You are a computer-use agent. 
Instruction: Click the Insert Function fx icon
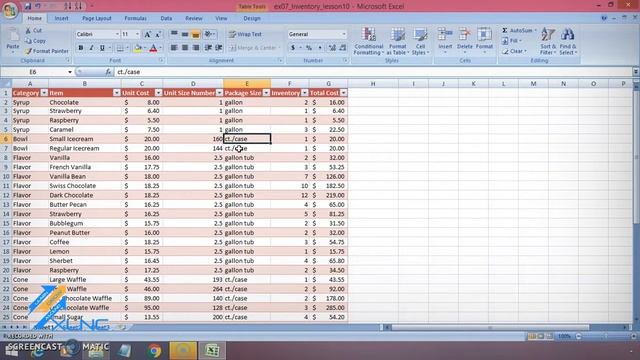click(108, 72)
